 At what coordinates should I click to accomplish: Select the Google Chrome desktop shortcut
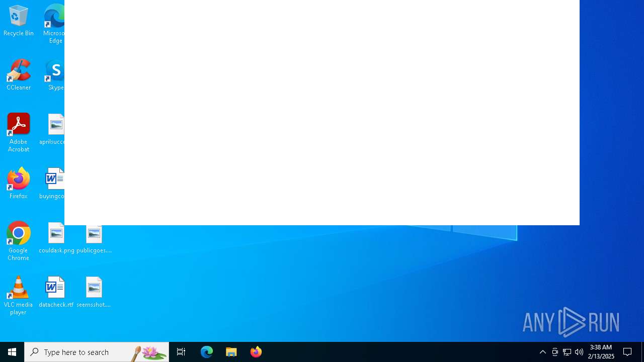click(19, 241)
